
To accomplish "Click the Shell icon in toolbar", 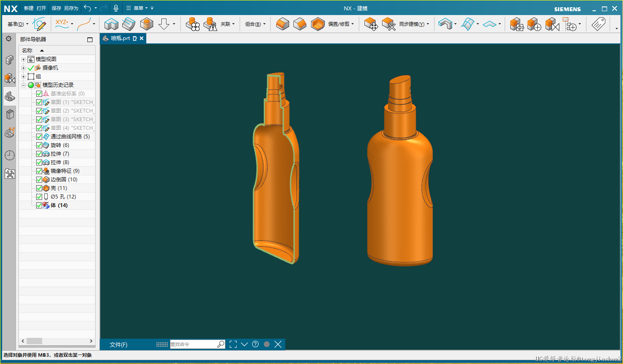I will coord(318,24).
